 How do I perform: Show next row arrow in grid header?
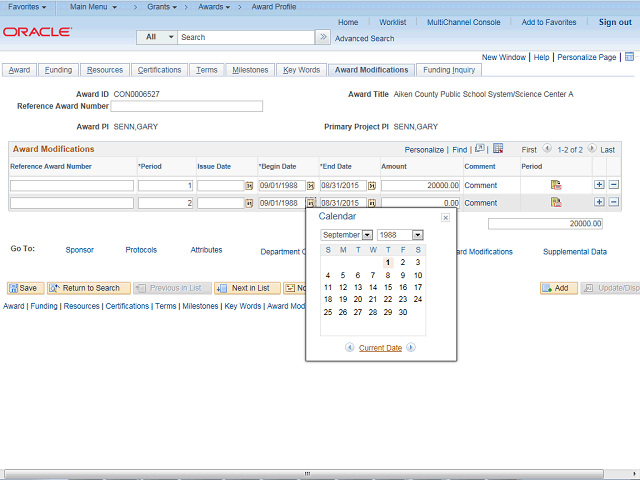(x=592, y=148)
